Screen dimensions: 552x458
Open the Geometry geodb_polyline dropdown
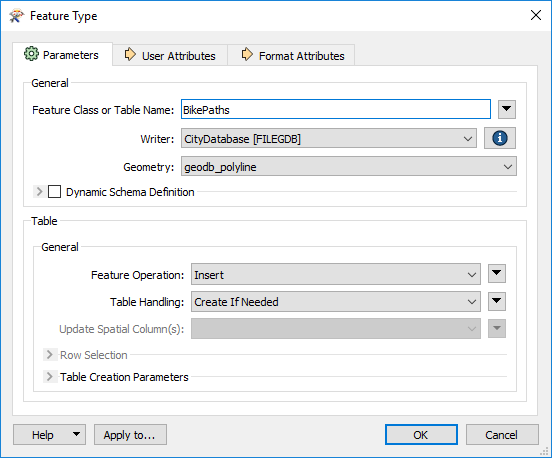pyautogui.click(x=349, y=166)
